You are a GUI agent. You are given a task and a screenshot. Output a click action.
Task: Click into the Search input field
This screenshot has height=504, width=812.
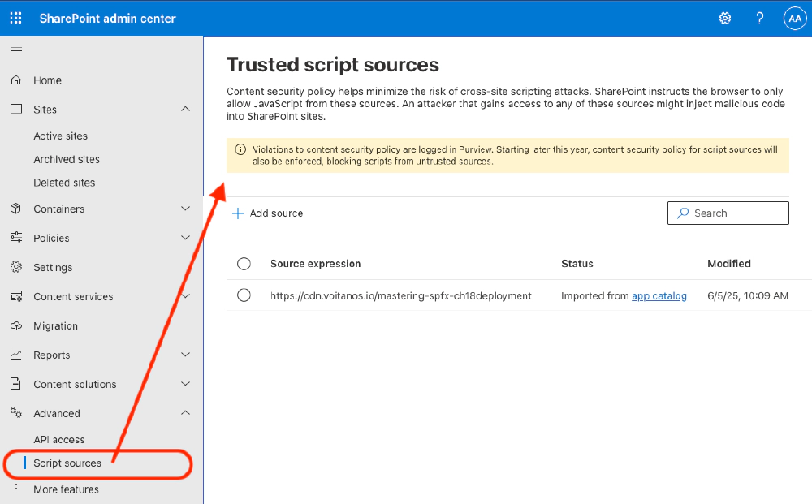pos(728,213)
